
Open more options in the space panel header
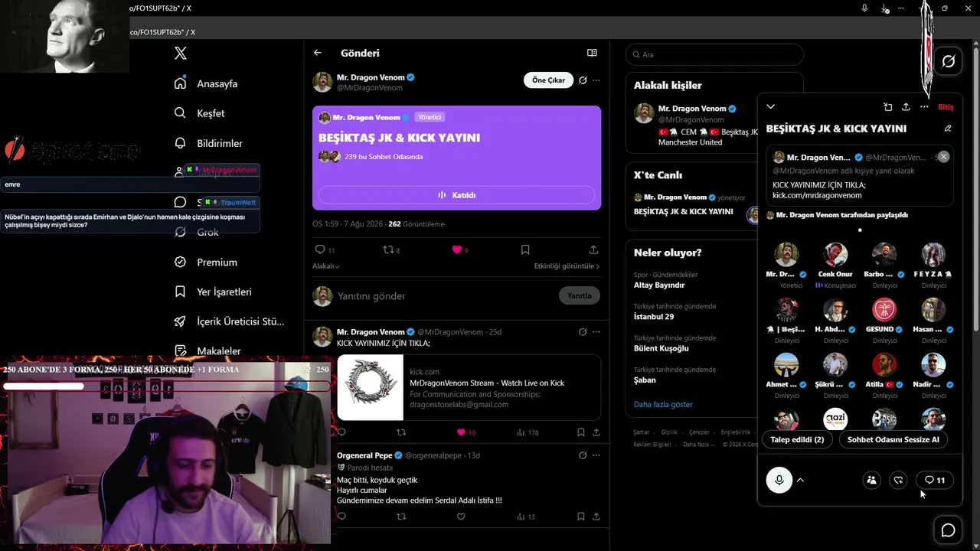point(924,107)
